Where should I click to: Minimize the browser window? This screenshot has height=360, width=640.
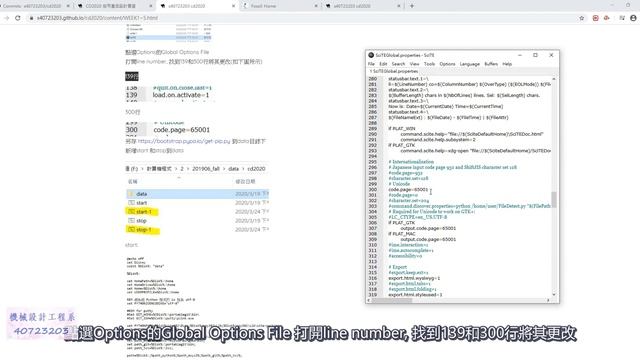coord(612,5)
